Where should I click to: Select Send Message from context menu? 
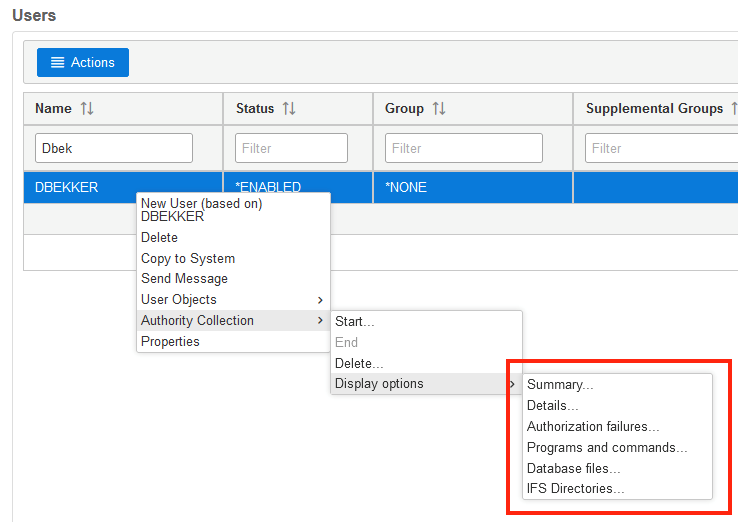pyautogui.click(x=184, y=279)
